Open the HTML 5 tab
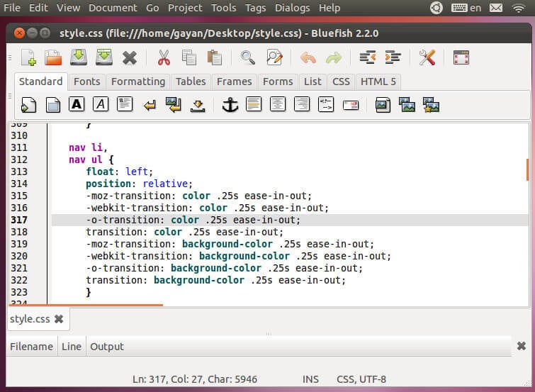535x392 pixels. pos(378,82)
